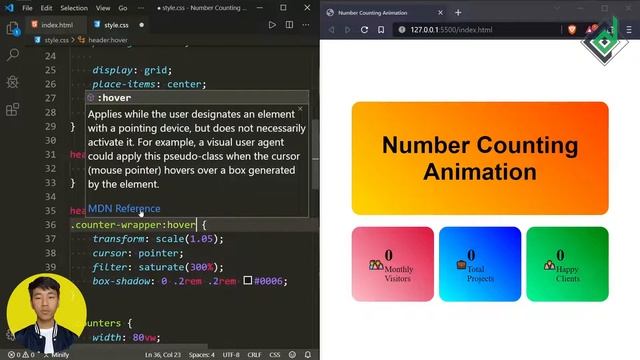
Task: Click the display: grid code line
Action: 132,70
